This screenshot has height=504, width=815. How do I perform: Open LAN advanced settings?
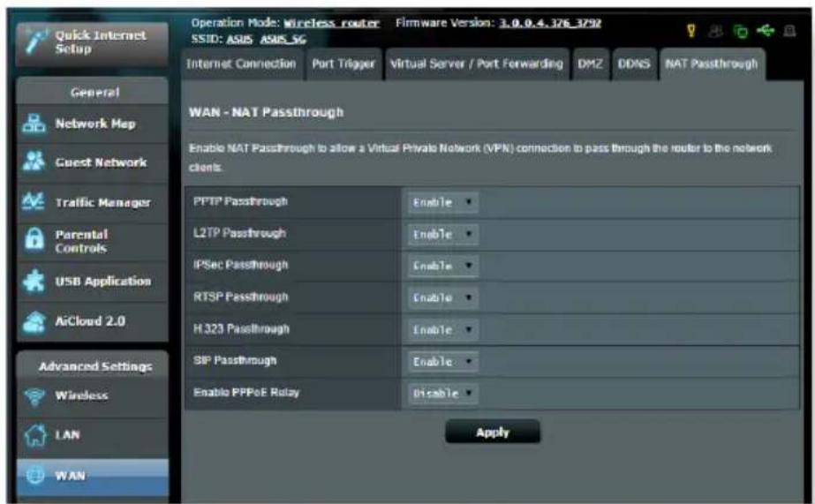point(93,435)
